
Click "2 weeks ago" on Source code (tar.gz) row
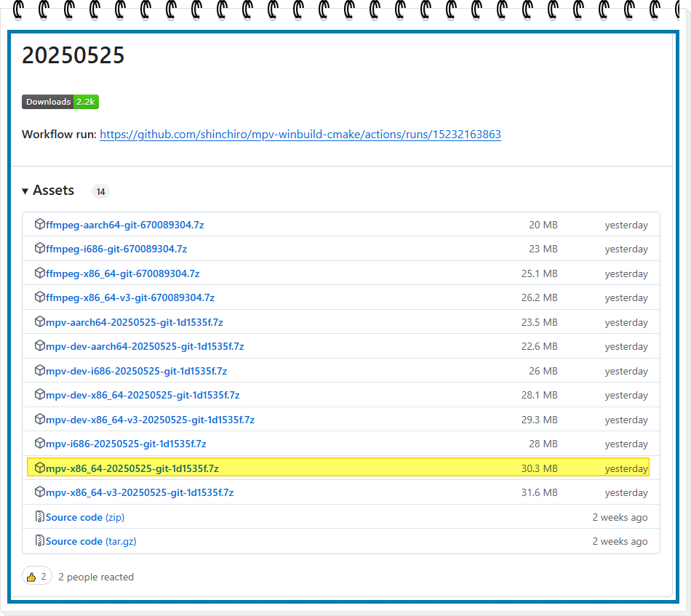(x=620, y=541)
